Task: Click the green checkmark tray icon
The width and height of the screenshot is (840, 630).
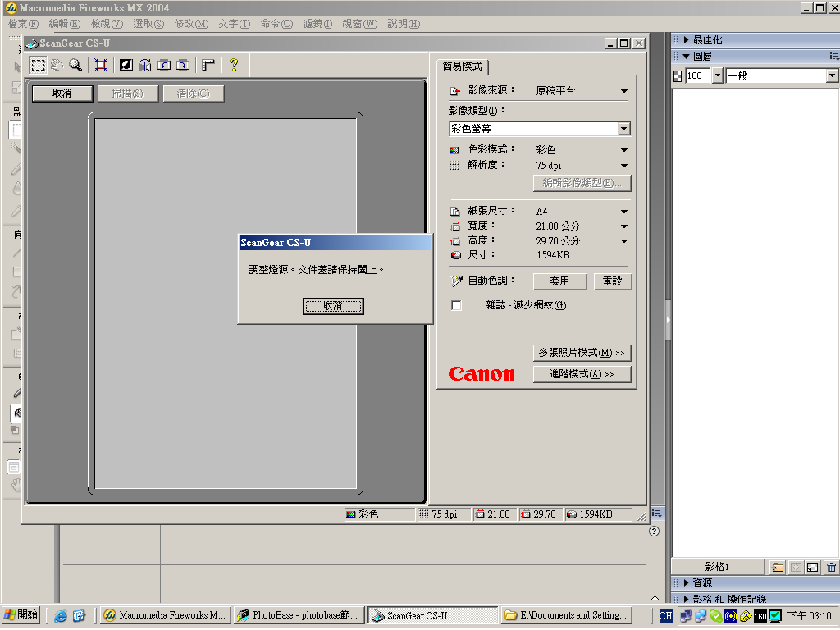Action: point(715,616)
